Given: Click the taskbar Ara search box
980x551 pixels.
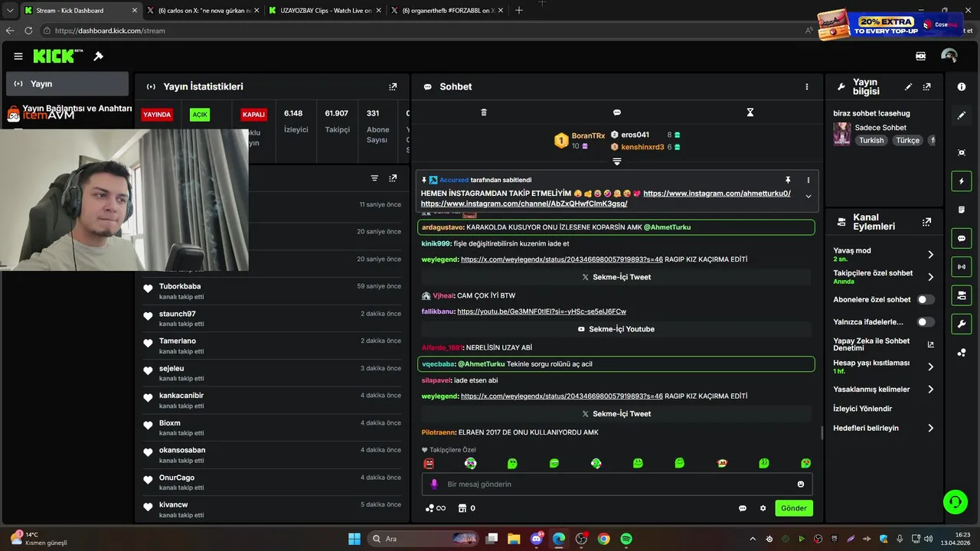Looking at the screenshot, I should click(x=423, y=539).
